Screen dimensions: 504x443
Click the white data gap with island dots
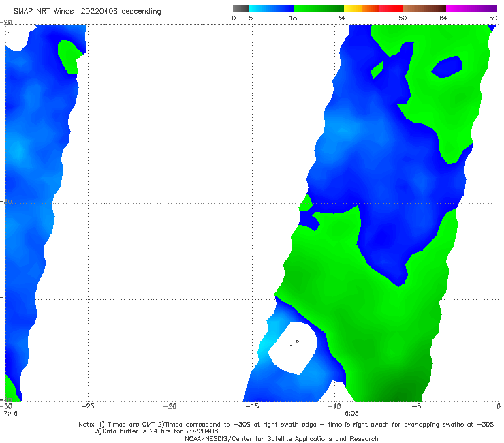[293, 348]
